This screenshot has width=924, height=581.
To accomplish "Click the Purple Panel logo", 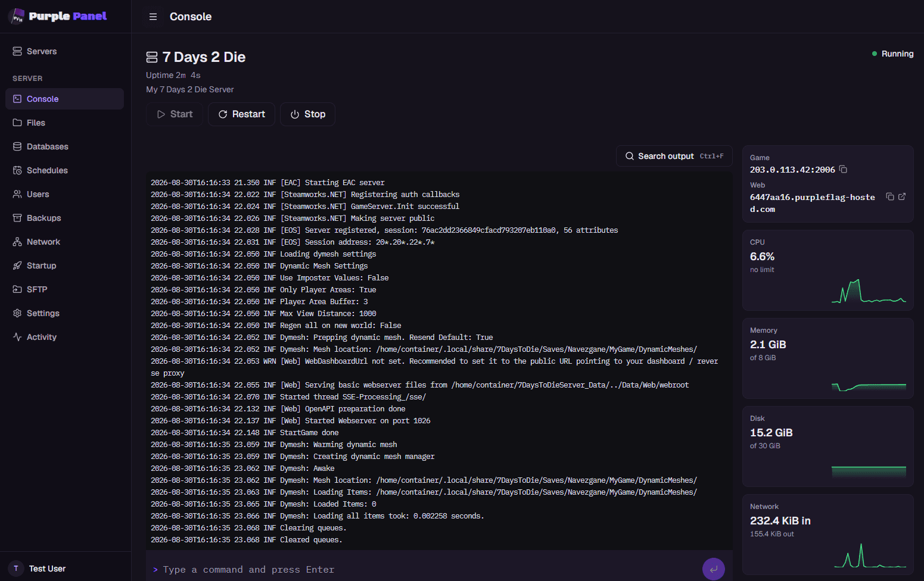I will [x=58, y=16].
